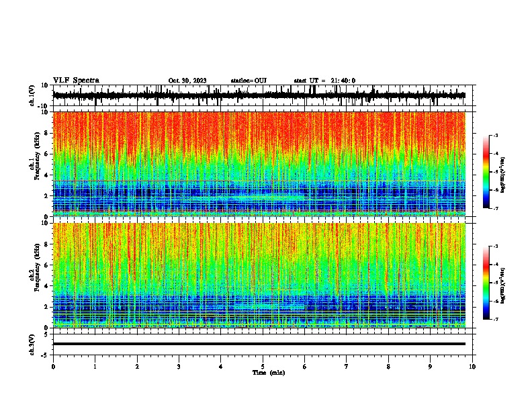The width and height of the screenshot is (532, 411).
Task: Click the time axis tick label "1"
Action: pos(95,367)
